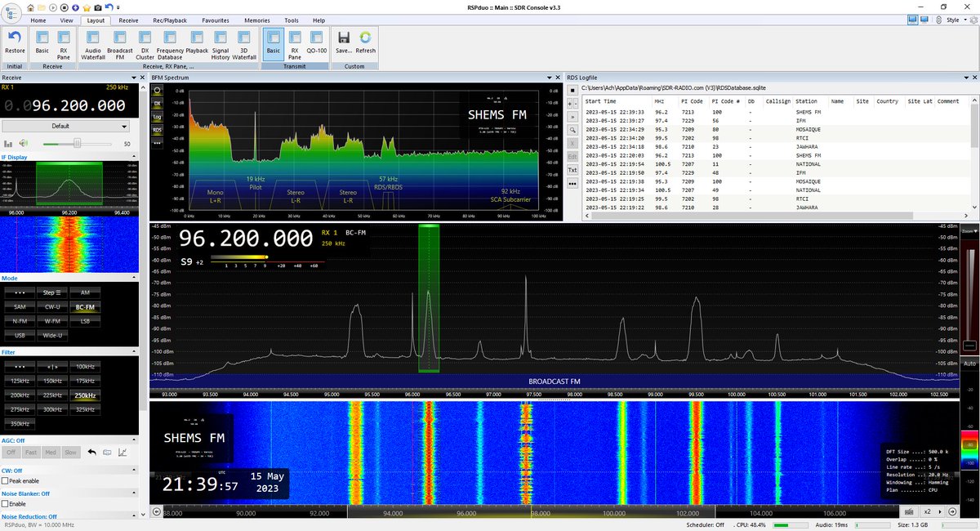Switch to the Receive ribbon tab
The width and height of the screenshot is (980, 531).
click(127, 20)
